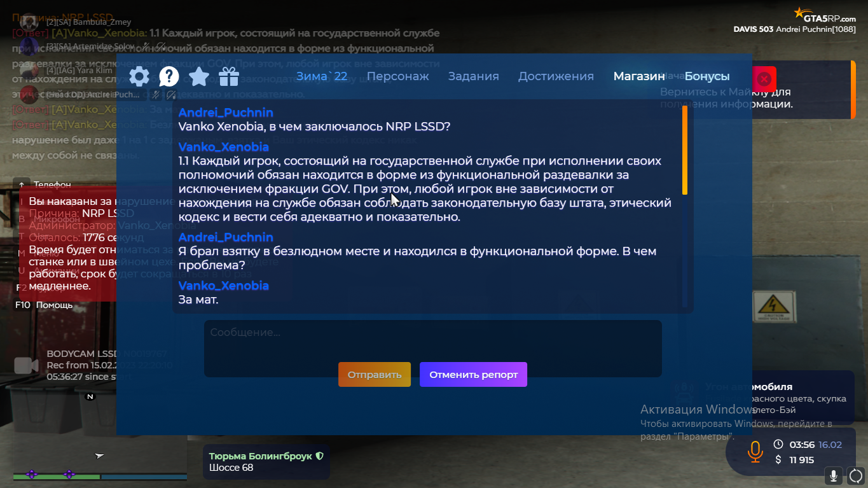
Task: Switch to the Зима`22 tab
Action: pyautogui.click(x=322, y=76)
